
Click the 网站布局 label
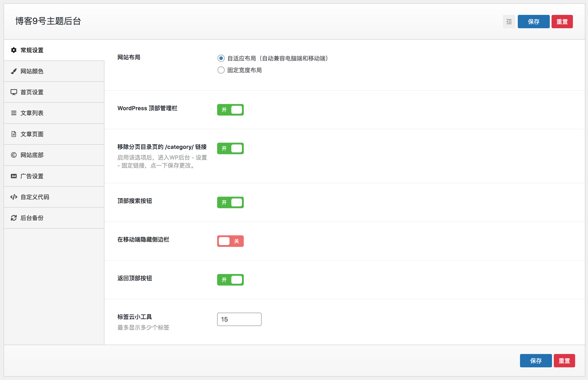[129, 57]
